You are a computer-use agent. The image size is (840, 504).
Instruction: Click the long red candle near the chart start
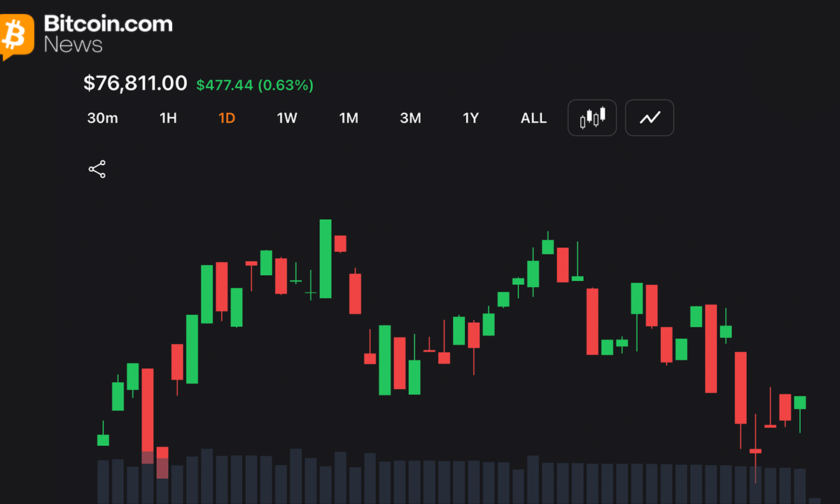click(147, 410)
